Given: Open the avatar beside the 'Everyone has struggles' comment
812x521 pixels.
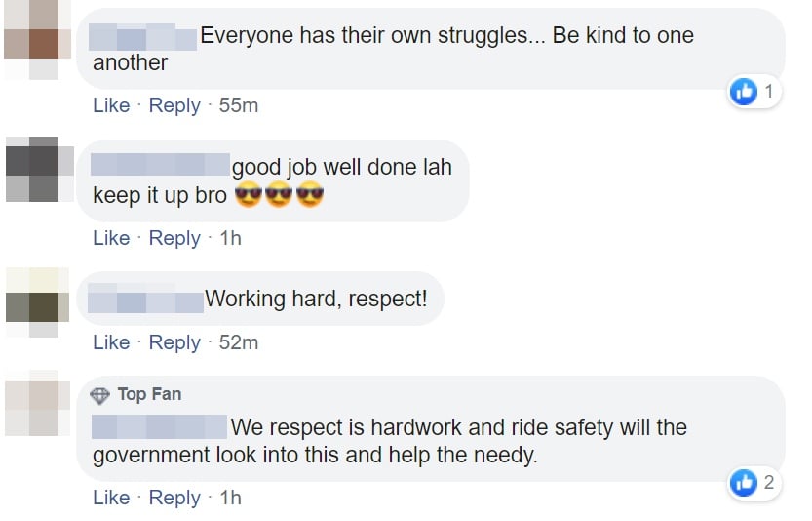Looking at the screenshot, I should tap(31, 39).
